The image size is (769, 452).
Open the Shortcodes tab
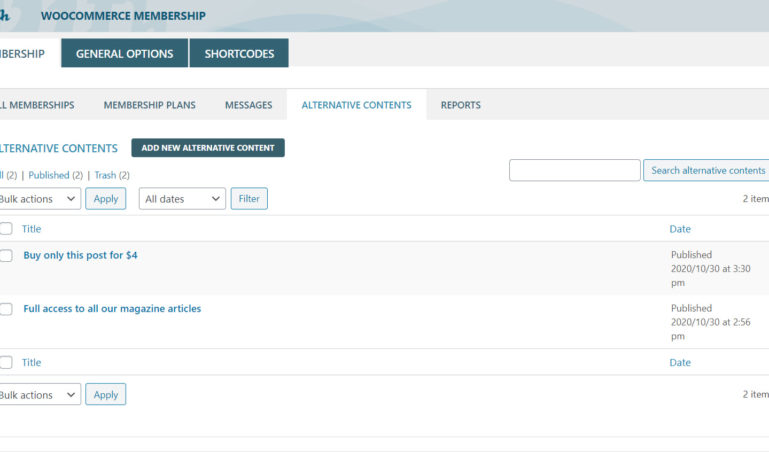pyautogui.click(x=239, y=53)
